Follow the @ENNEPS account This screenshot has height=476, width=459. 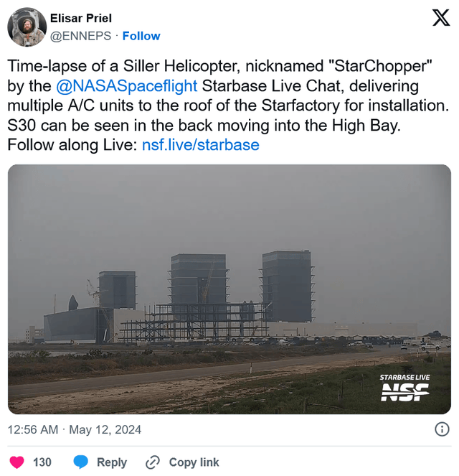141,36
